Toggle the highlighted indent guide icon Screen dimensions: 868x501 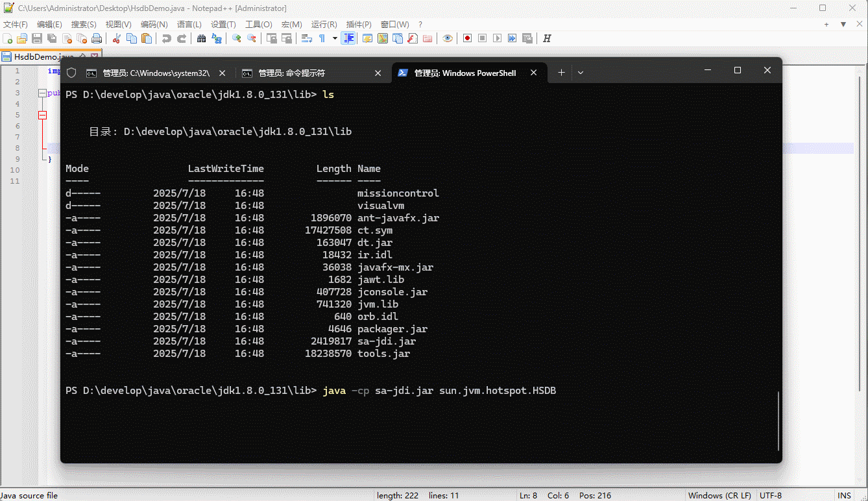[x=348, y=38]
